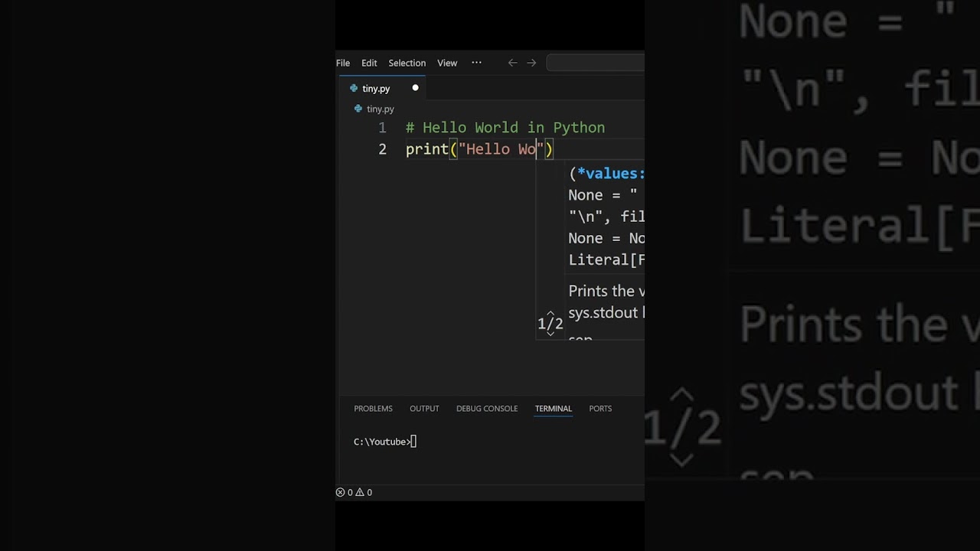Screen dimensions: 980x551
Task: Open the File menu
Action: click(x=343, y=63)
